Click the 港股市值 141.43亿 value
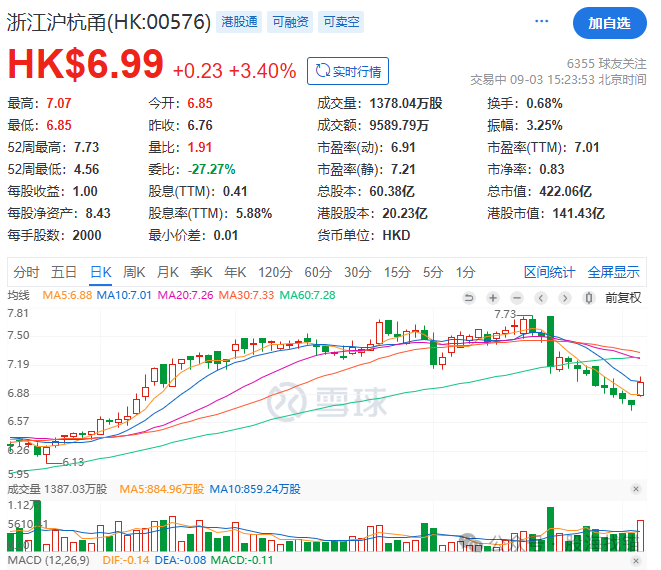The width and height of the screenshot is (661, 570). pyautogui.click(x=578, y=213)
